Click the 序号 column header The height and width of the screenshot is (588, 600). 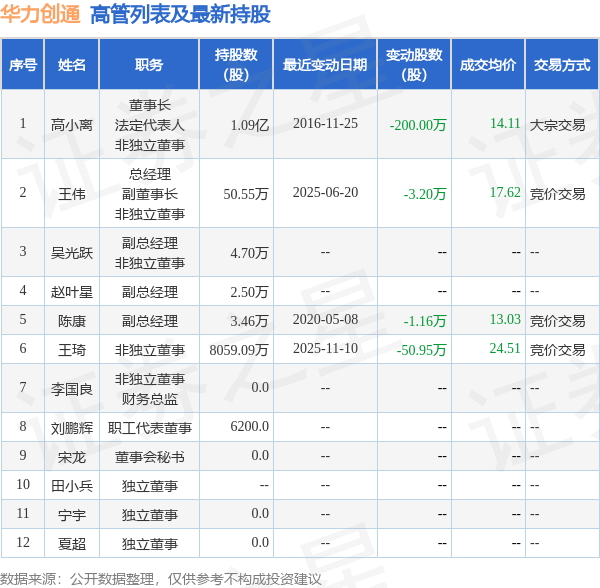pos(23,65)
